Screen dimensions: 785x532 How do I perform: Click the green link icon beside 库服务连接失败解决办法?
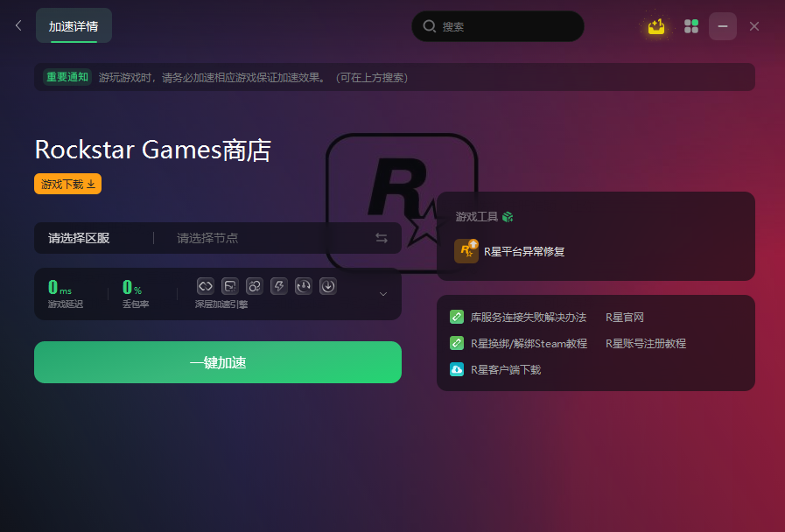pyautogui.click(x=457, y=317)
